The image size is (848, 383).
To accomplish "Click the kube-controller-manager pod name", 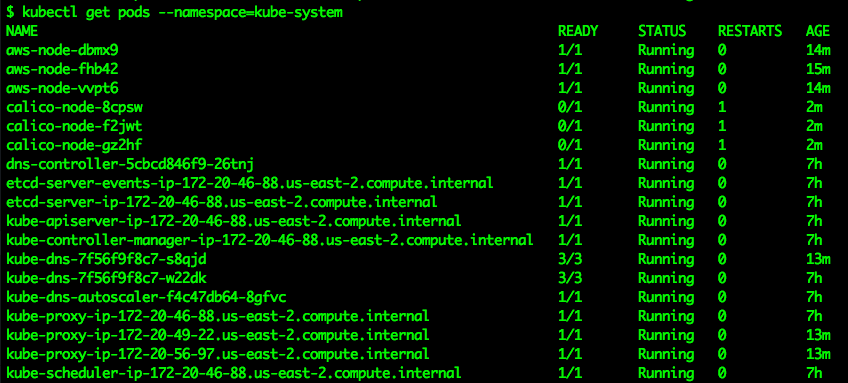I will coord(270,240).
